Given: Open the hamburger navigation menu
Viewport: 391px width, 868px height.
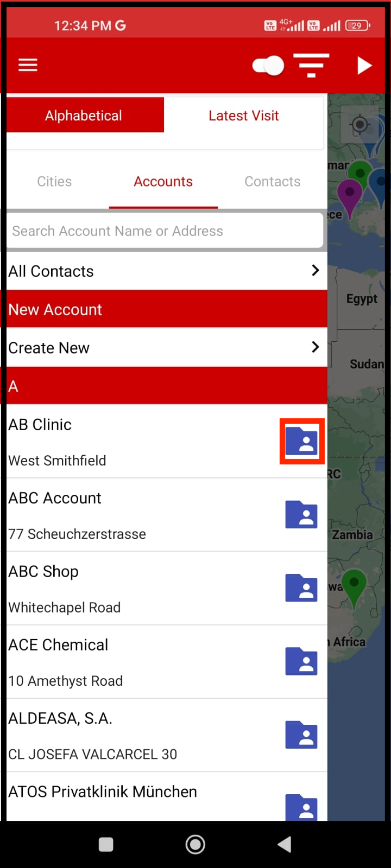Looking at the screenshot, I should 28,65.
